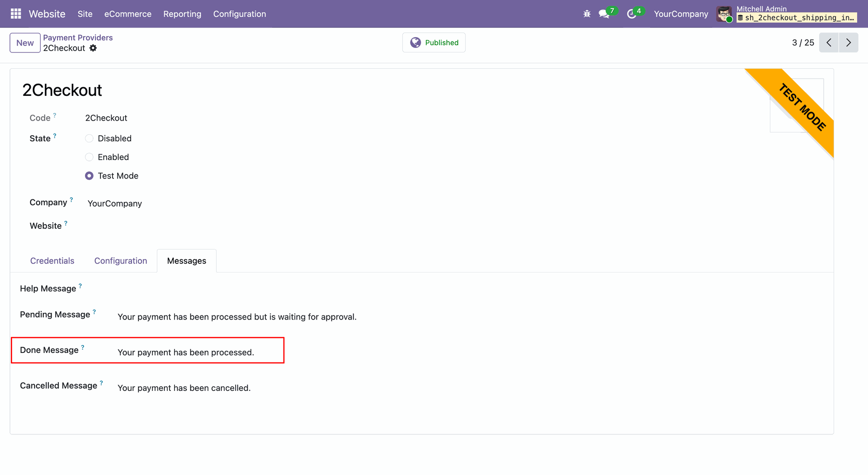Open the Reporting menu
The width and height of the screenshot is (868, 475).
click(182, 14)
